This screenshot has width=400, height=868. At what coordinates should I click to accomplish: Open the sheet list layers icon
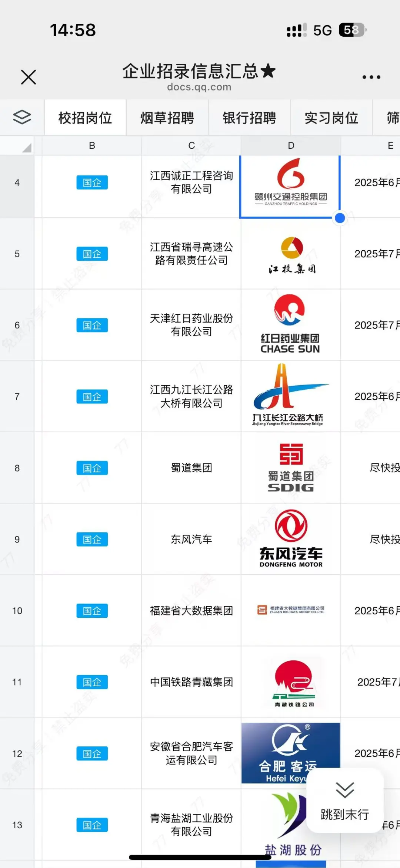tap(22, 118)
